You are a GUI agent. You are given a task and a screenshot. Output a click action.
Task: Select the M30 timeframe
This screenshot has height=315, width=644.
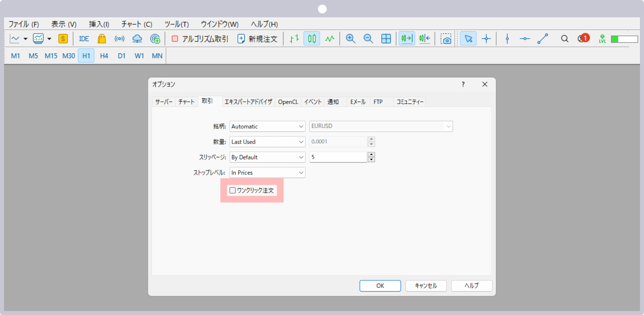[x=69, y=56]
